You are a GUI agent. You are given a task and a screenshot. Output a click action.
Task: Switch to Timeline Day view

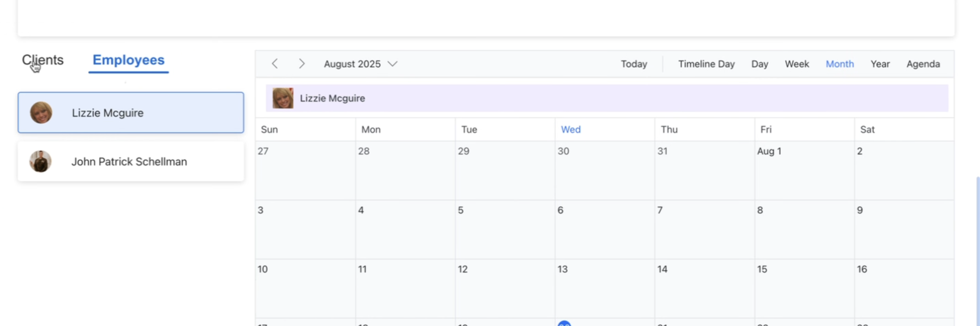pyautogui.click(x=706, y=64)
